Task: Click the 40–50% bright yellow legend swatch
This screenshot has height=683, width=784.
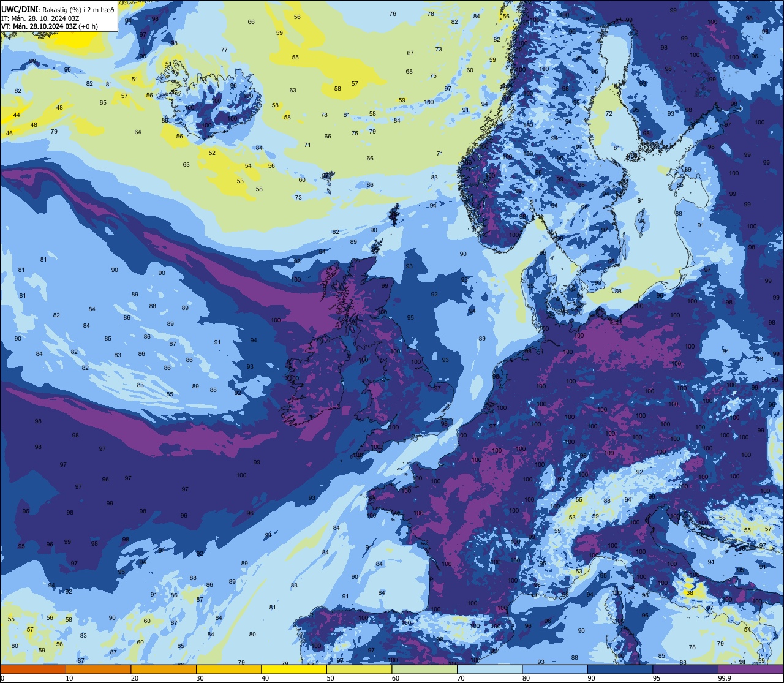Action: [294, 669]
